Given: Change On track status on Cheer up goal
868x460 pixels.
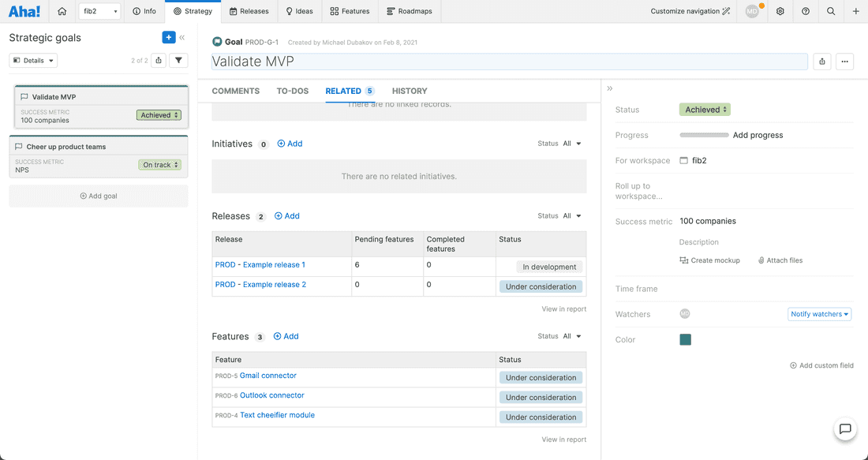Looking at the screenshot, I should click(x=160, y=165).
